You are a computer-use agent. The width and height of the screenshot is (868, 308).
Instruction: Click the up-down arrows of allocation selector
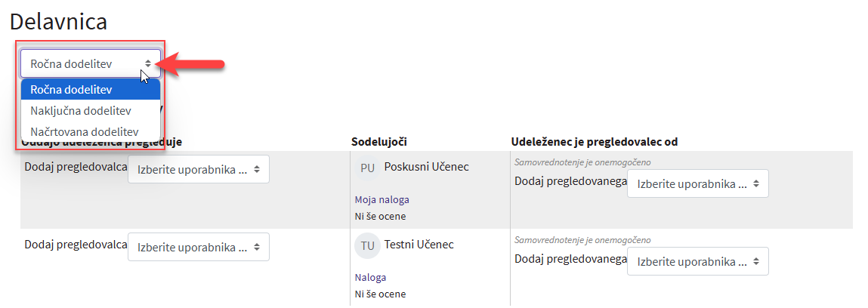(x=148, y=63)
